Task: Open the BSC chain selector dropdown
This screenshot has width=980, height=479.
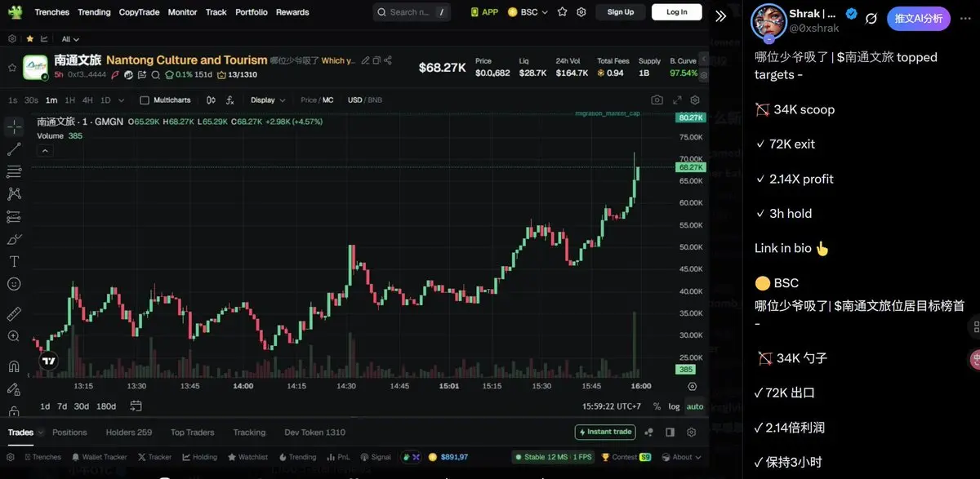Action: click(528, 12)
